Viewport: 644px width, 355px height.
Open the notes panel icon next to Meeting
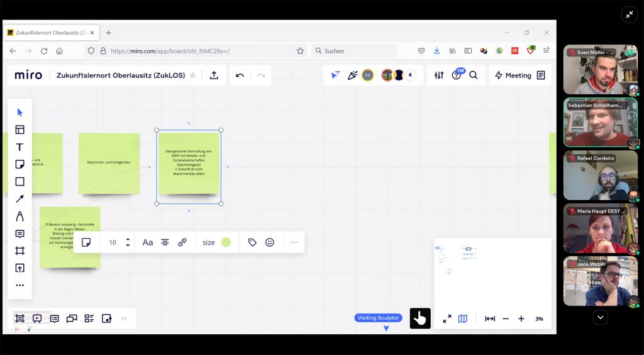click(x=541, y=75)
